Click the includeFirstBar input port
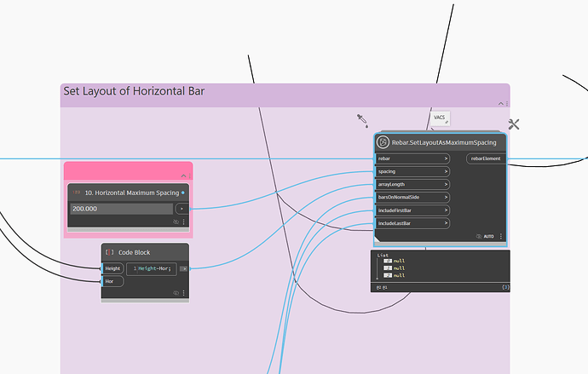Image resolution: width=588 pixels, height=374 pixels. point(412,210)
